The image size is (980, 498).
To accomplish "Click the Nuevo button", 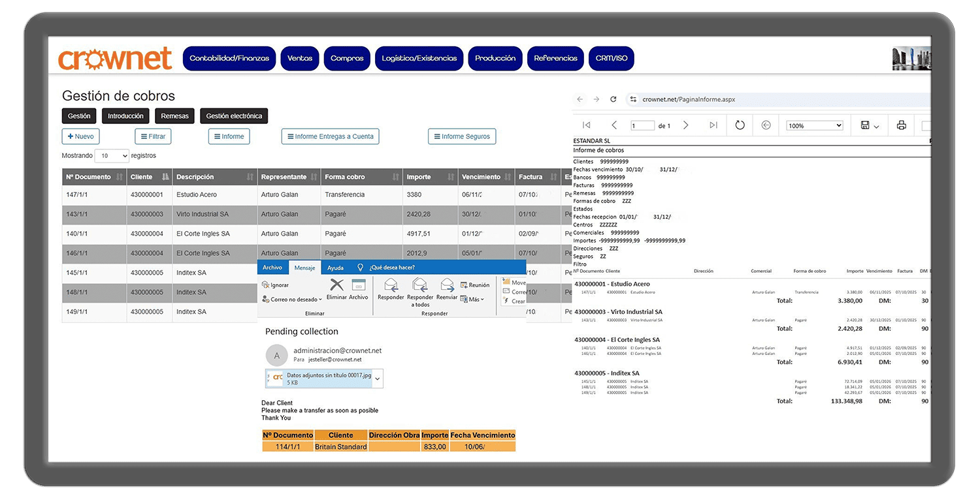I will (x=80, y=136).
